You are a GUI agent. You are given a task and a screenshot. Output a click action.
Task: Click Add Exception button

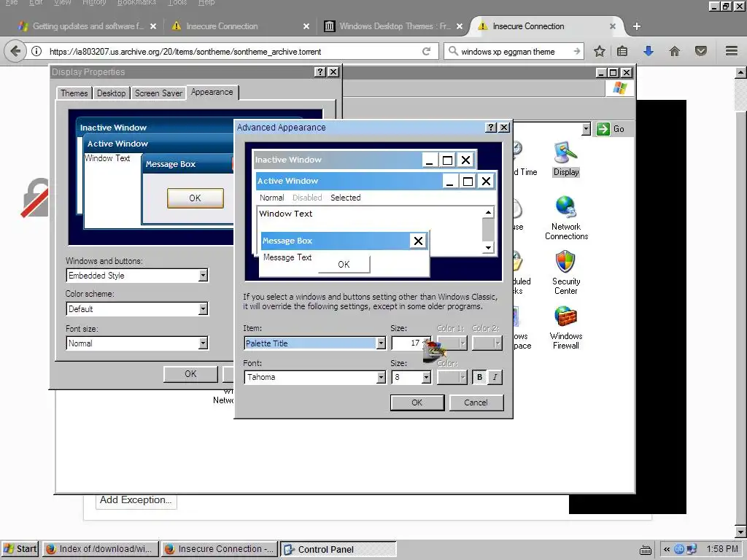(136, 500)
